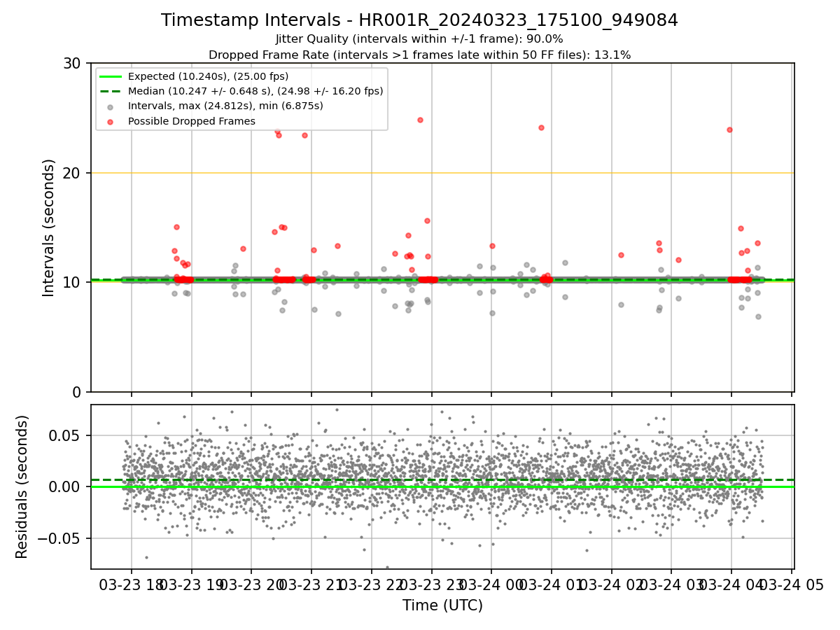Select the 'Dropped Frame Rate' subtitle line
840x630 pixels.
pos(419,55)
